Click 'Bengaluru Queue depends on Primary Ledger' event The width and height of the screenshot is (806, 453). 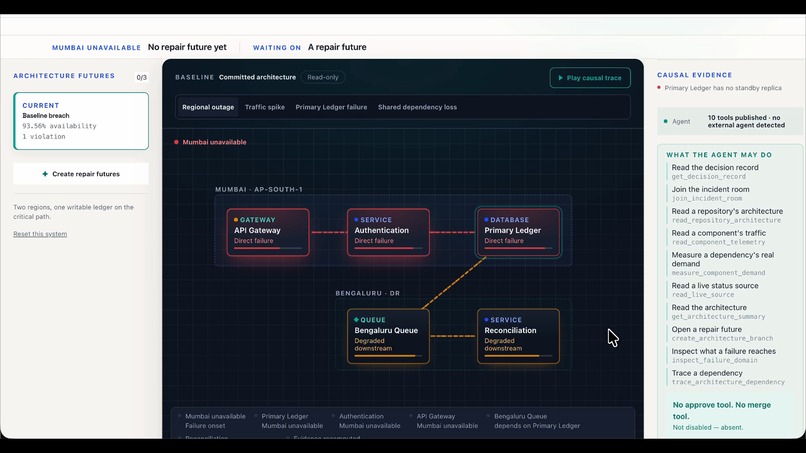tap(537, 421)
